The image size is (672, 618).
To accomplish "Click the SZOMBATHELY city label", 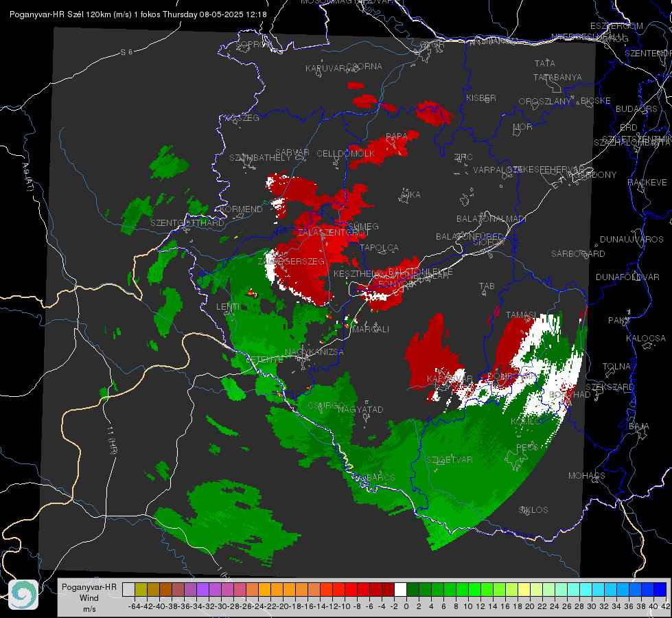I will [x=260, y=157].
